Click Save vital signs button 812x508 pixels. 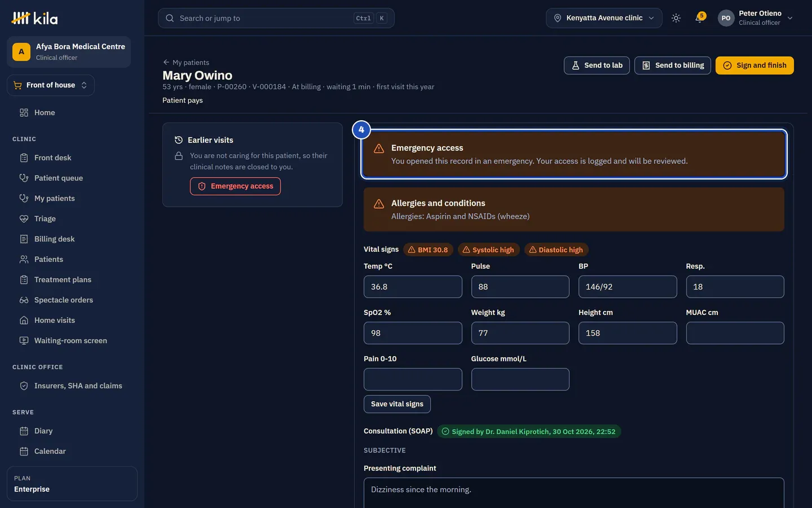pos(397,404)
